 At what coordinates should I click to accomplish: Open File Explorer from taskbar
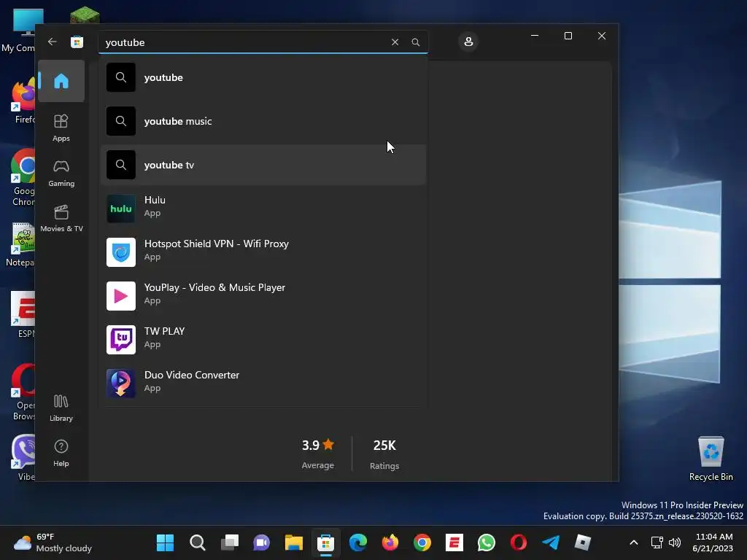[x=294, y=542]
